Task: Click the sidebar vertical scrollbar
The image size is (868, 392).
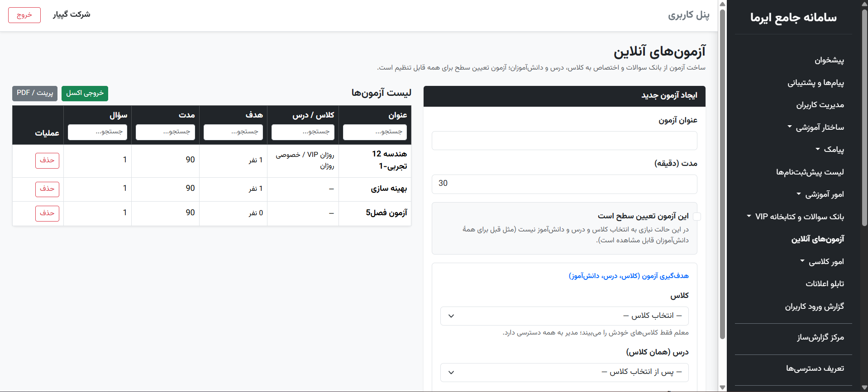Action: (x=864, y=118)
